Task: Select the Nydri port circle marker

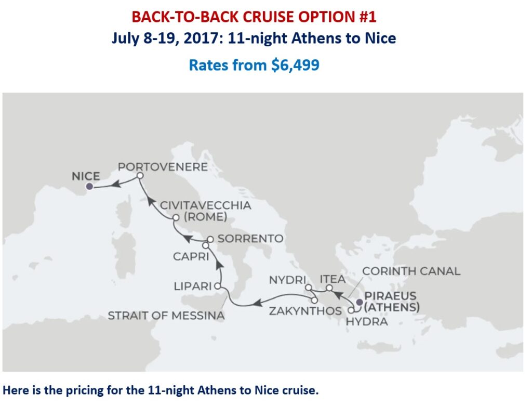Action: coord(308,288)
